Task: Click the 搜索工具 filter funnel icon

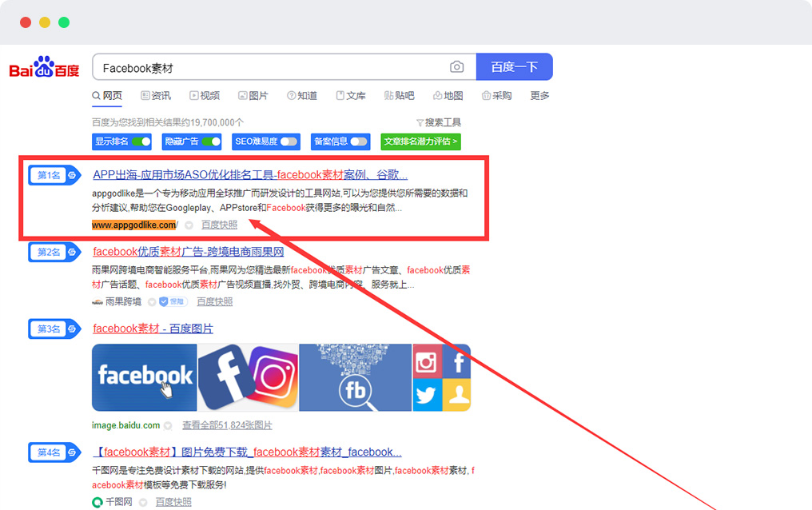Action: (420, 123)
